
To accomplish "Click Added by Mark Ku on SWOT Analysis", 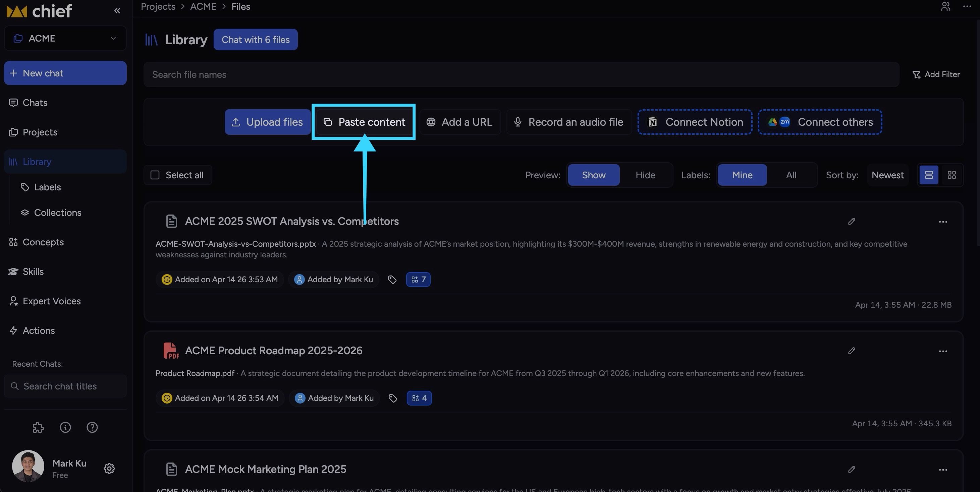I will click(333, 280).
